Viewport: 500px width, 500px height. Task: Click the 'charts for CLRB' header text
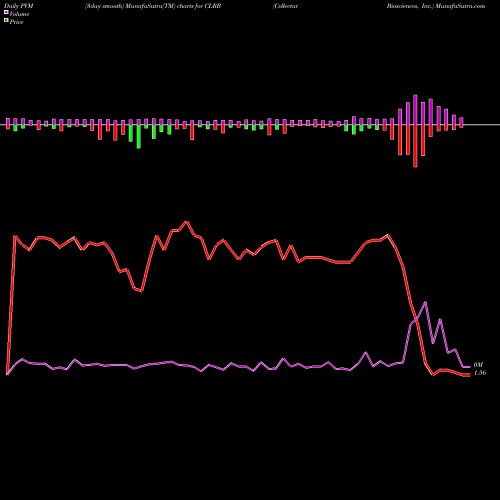point(199,6)
